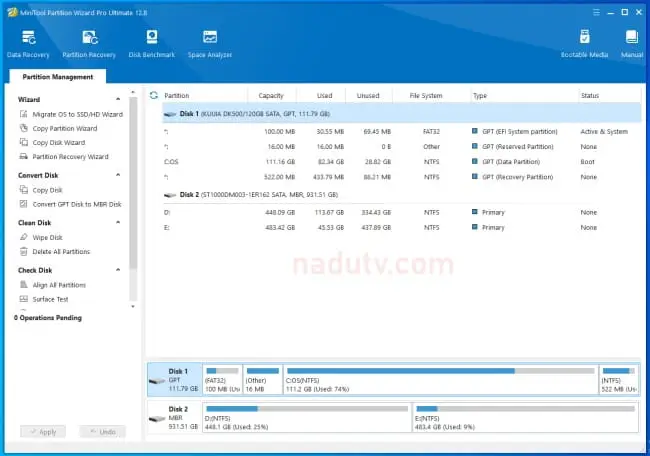This screenshot has height=456, width=650.
Task: Open the hamburger menu in title bar
Action: 596,12
